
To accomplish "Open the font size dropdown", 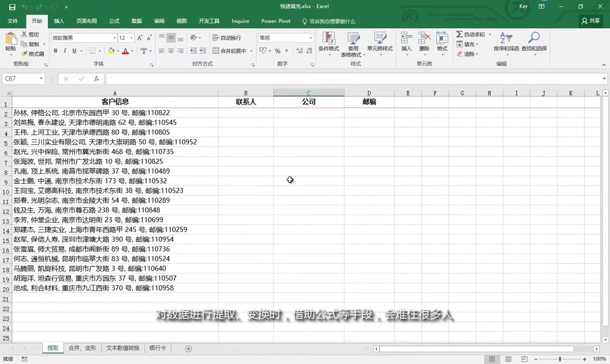I will 132,38.
